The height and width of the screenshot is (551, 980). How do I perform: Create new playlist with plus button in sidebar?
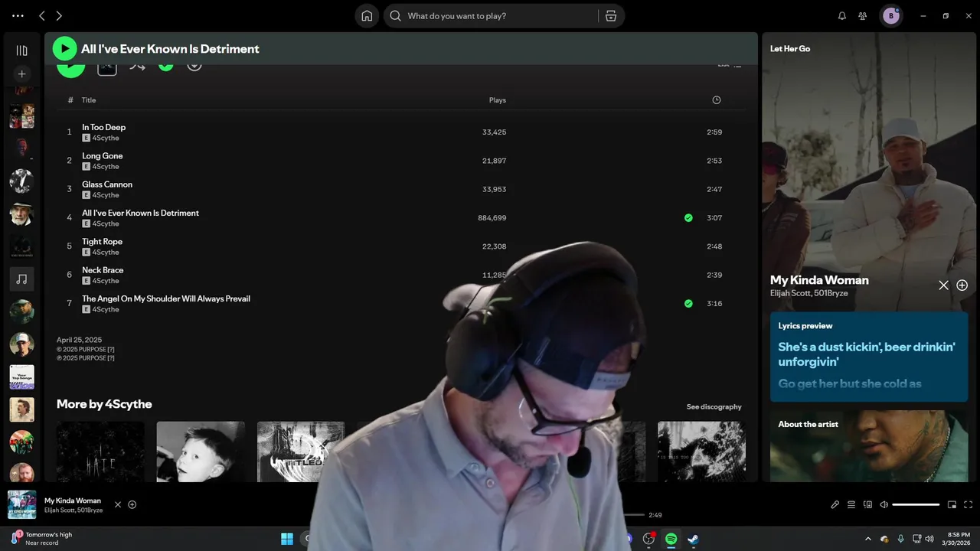click(21, 74)
